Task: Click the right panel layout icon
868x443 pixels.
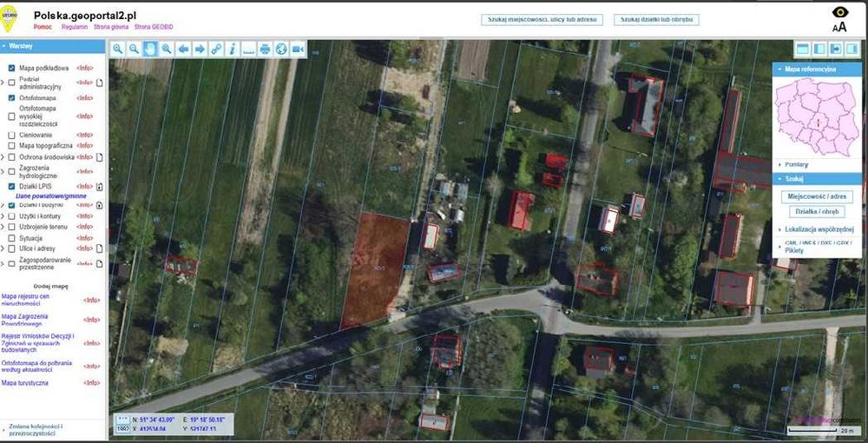Action: pos(852,49)
